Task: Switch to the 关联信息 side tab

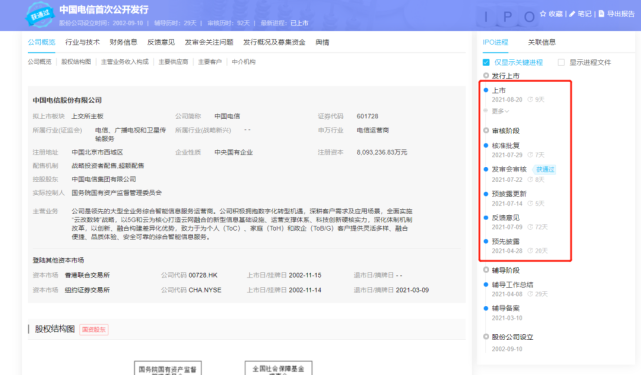Action: (x=542, y=42)
